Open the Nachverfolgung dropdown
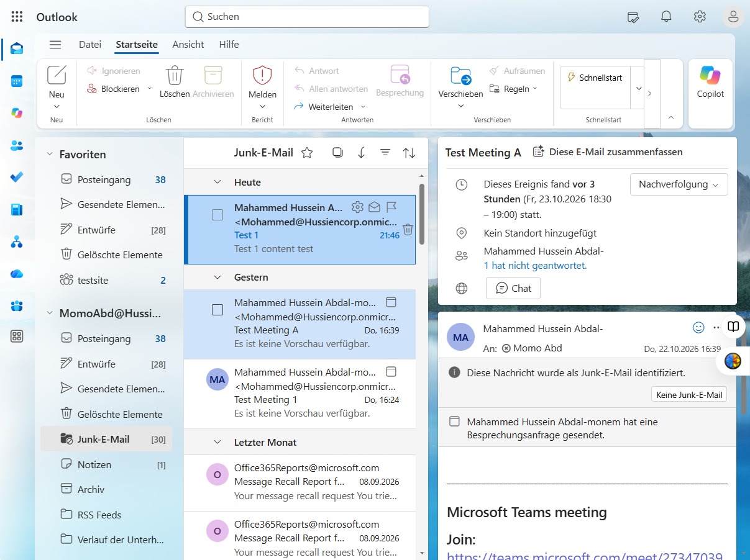Image resolution: width=750 pixels, height=560 pixels. [679, 184]
